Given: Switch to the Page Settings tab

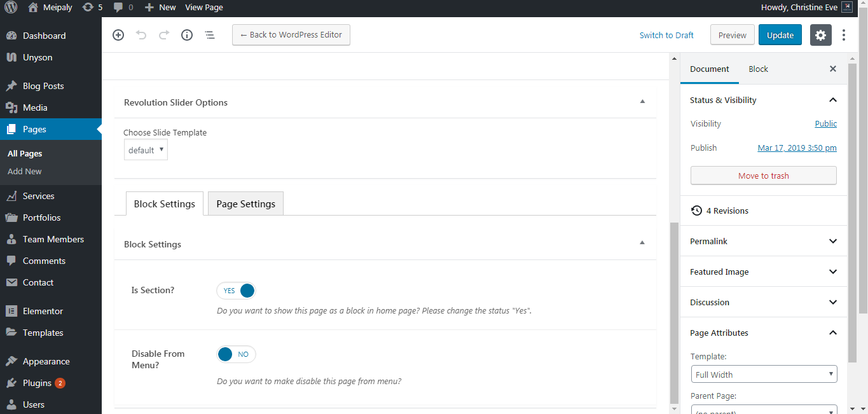Looking at the screenshot, I should coord(245,204).
